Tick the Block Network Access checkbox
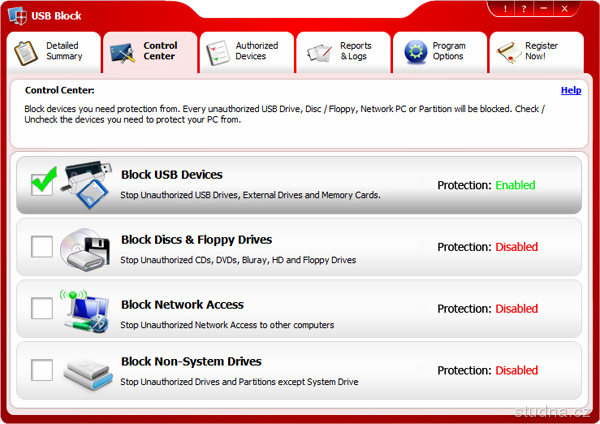 (x=42, y=308)
